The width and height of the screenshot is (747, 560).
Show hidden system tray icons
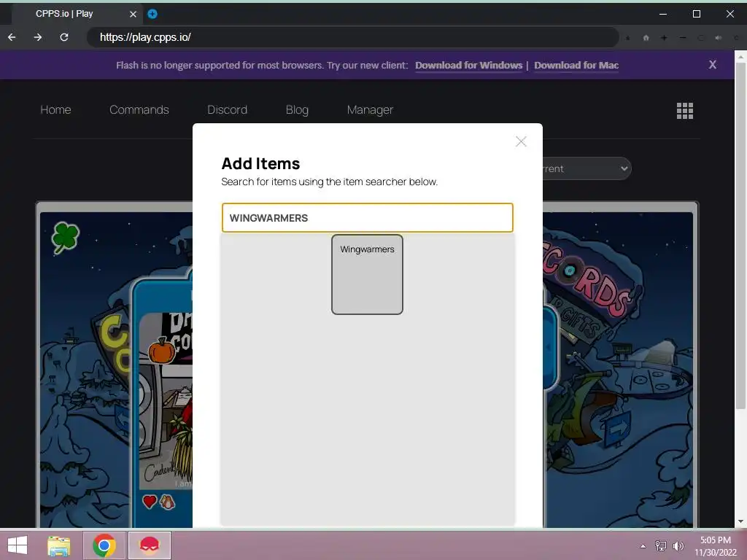pos(643,546)
